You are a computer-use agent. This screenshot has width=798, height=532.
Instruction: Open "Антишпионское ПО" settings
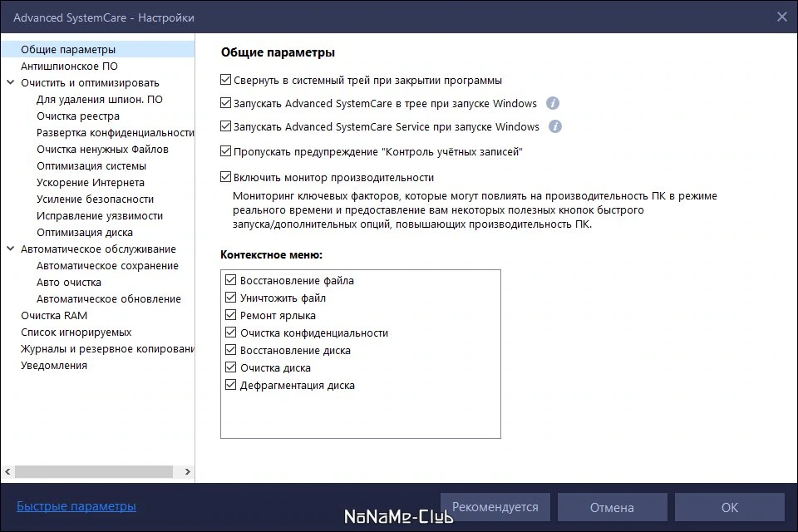[x=69, y=66]
